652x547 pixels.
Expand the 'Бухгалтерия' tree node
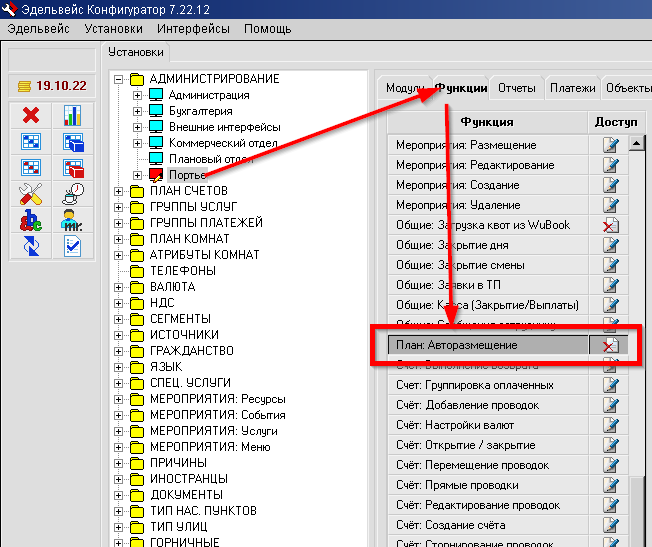coord(138,111)
